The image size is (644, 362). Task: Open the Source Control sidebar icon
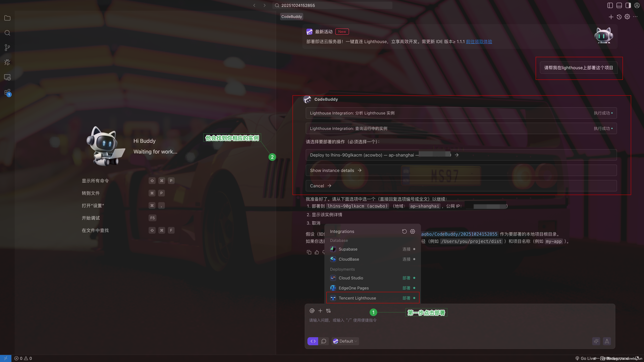click(7, 47)
